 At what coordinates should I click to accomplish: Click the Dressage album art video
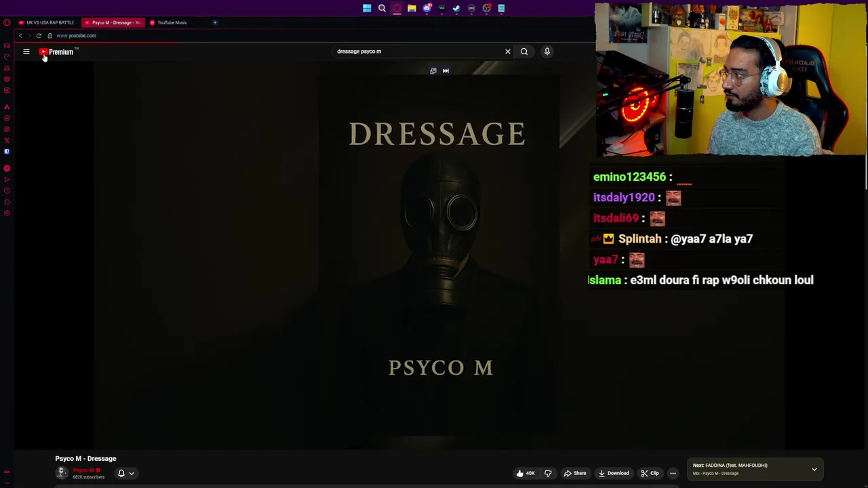pos(439,254)
